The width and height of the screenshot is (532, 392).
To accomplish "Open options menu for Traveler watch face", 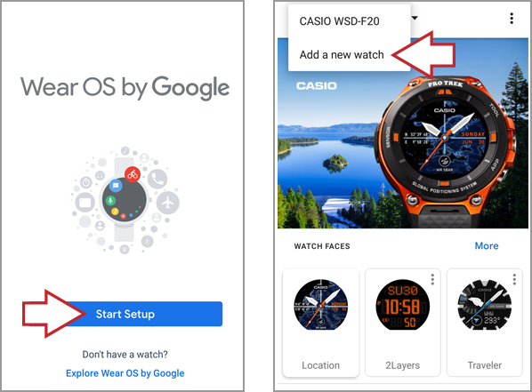I will click(x=514, y=279).
